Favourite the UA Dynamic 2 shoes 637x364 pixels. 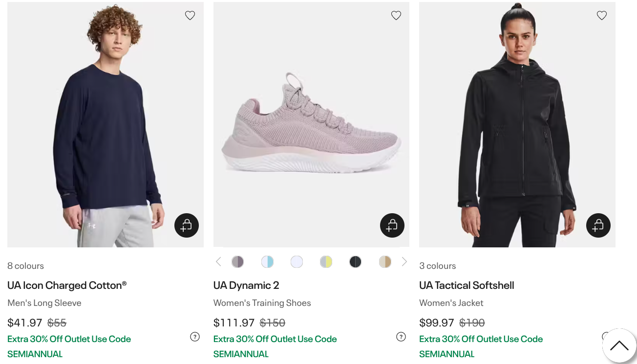tap(396, 15)
